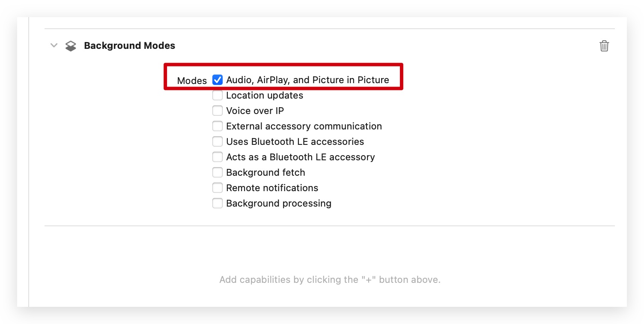Click the Background Modes layered stack icon
This screenshot has height=324, width=644.
tap(71, 46)
